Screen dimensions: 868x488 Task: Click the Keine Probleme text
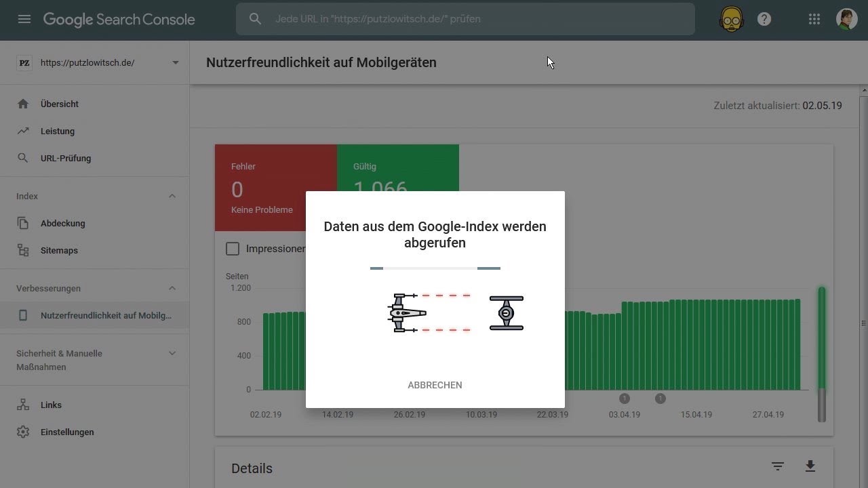(x=262, y=209)
